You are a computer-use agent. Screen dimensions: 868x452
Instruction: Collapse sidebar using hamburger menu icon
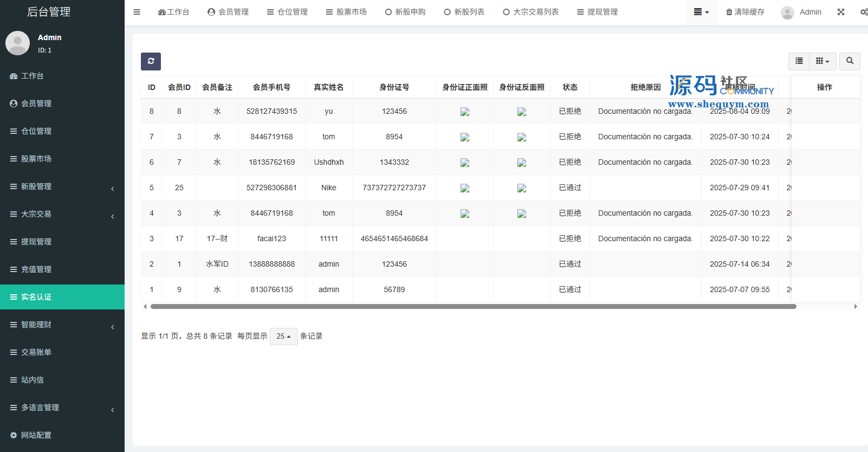coord(137,12)
